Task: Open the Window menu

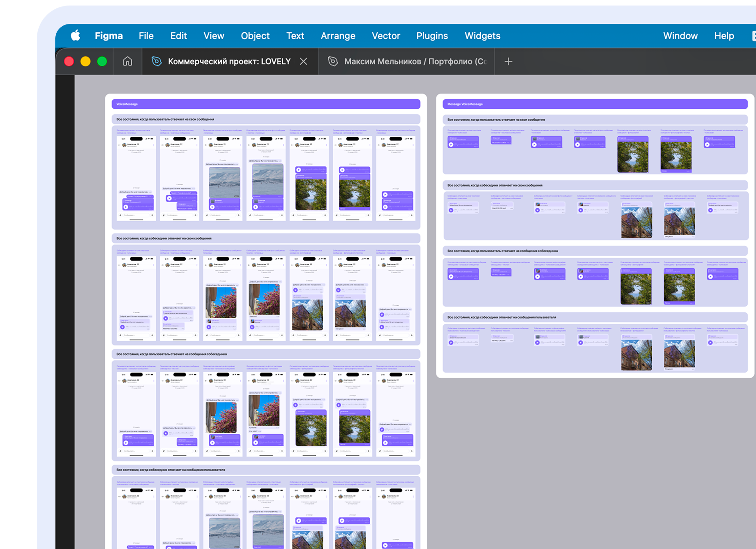Action: [x=680, y=36]
